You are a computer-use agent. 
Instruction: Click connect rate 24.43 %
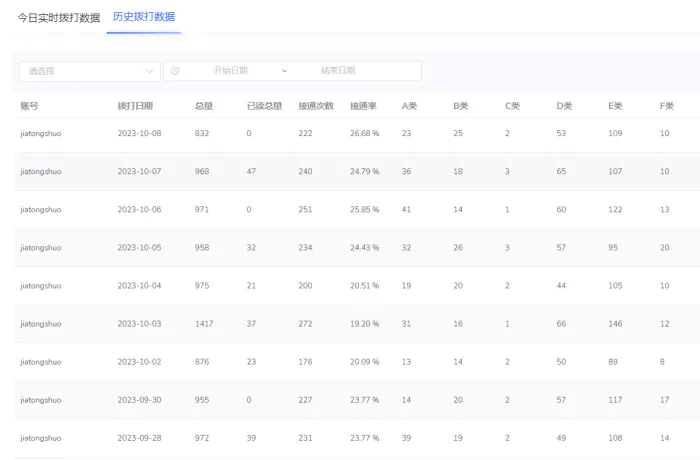coord(365,247)
